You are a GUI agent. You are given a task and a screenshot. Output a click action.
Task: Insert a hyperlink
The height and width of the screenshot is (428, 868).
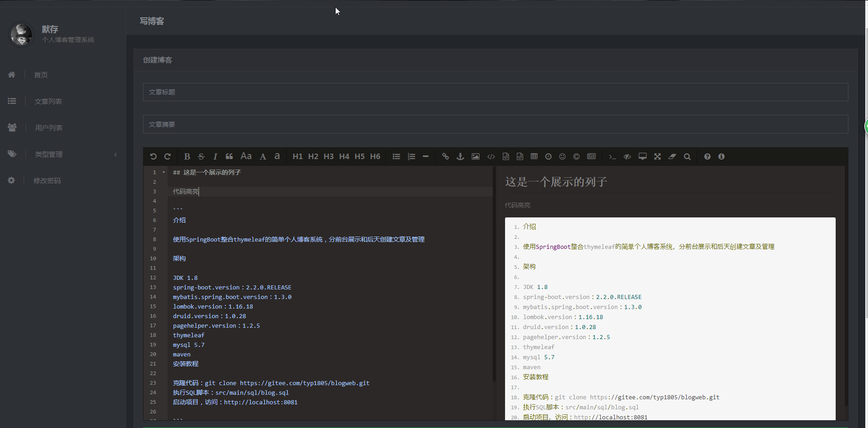[x=445, y=156]
